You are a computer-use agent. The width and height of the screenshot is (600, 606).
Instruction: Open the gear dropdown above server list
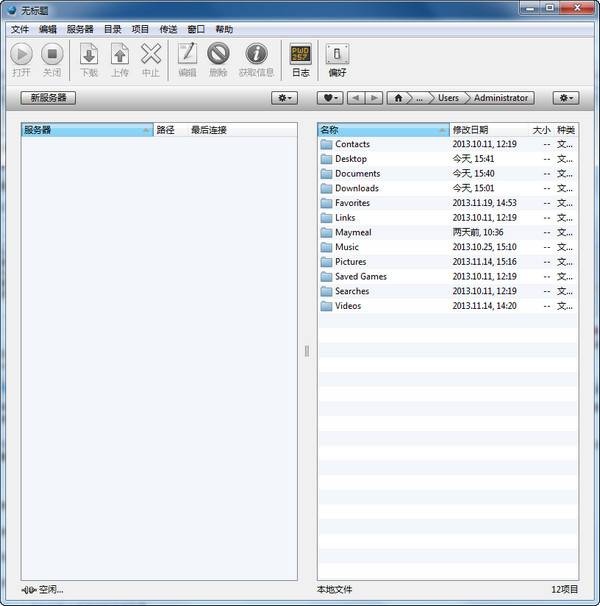pos(285,98)
